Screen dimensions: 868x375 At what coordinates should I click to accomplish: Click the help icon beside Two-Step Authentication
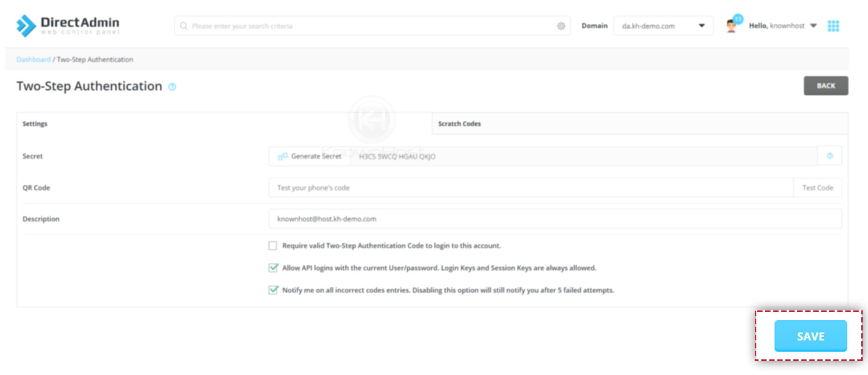tap(172, 87)
